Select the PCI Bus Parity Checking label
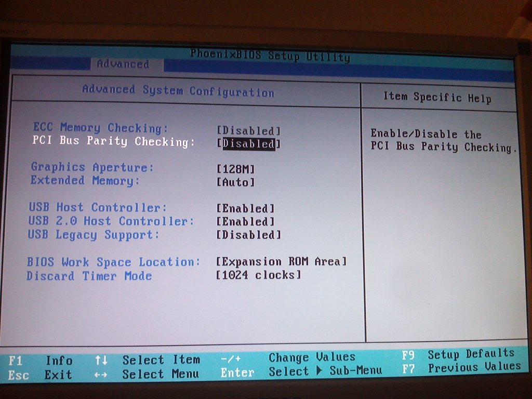The width and height of the screenshot is (532, 399). point(114,141)
